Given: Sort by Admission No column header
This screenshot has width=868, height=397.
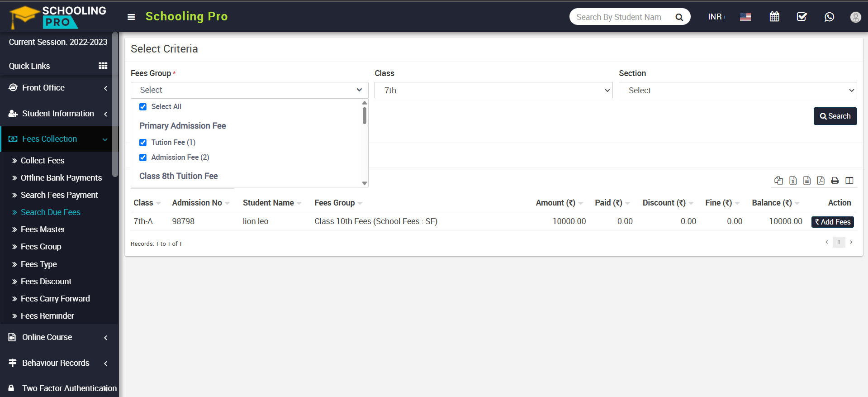Looking at the screenshot, I should point(200,203).
